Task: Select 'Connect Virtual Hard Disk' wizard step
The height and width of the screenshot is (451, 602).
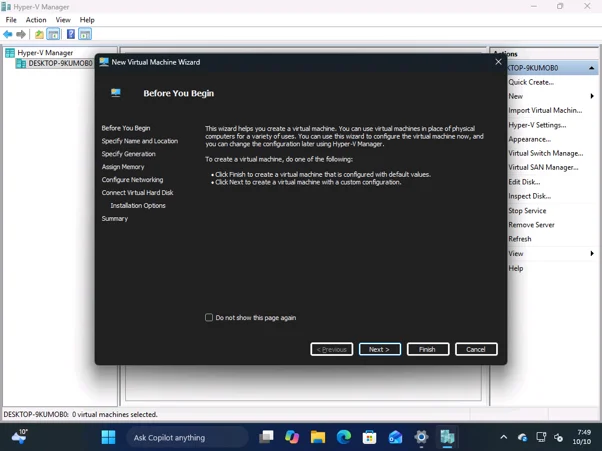Action: tap(137, 193)
